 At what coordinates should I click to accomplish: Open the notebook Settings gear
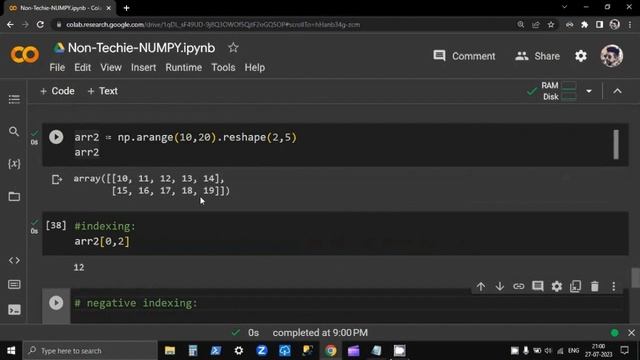(x=581, y=56)
